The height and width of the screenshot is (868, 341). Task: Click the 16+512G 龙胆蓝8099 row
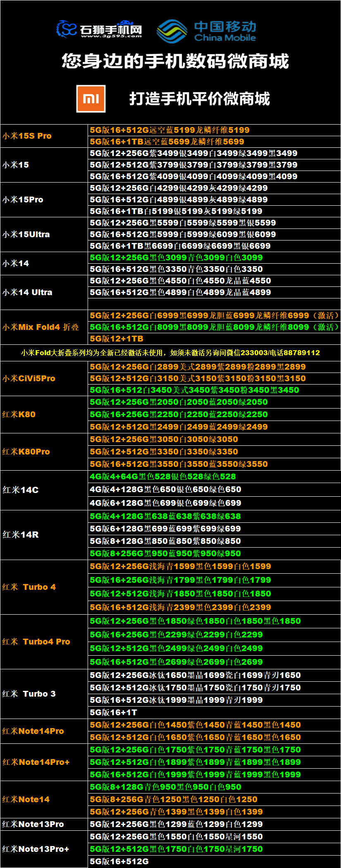click(215, 327)
